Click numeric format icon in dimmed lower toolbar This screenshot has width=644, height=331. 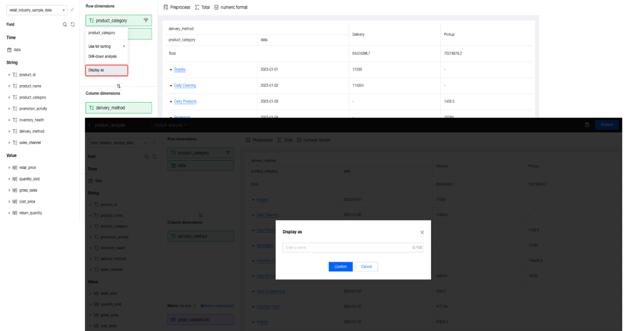[x=299, y=140]
